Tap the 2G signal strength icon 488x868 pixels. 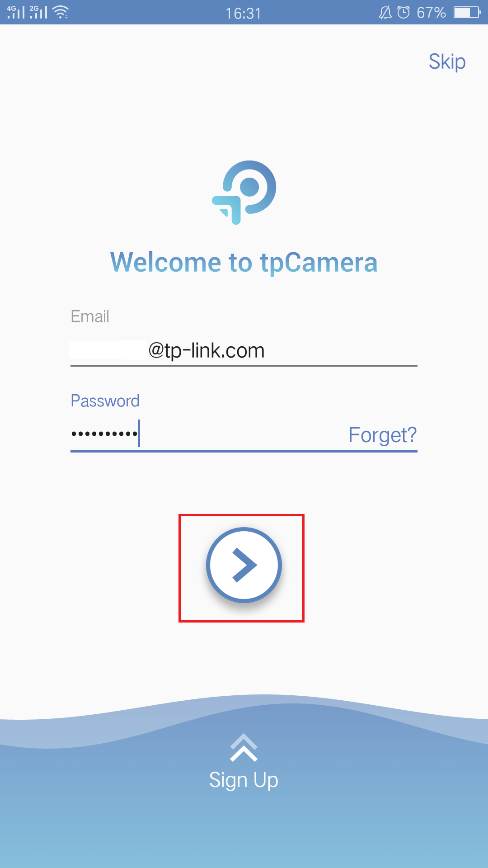click(38, 12)
